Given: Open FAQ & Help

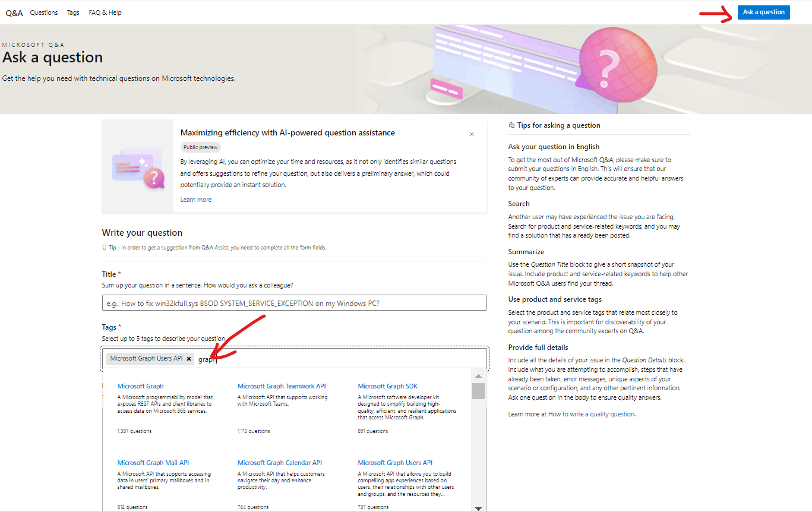Looking at the screenshot, I should pyautogui.click(x=105, y=12).
